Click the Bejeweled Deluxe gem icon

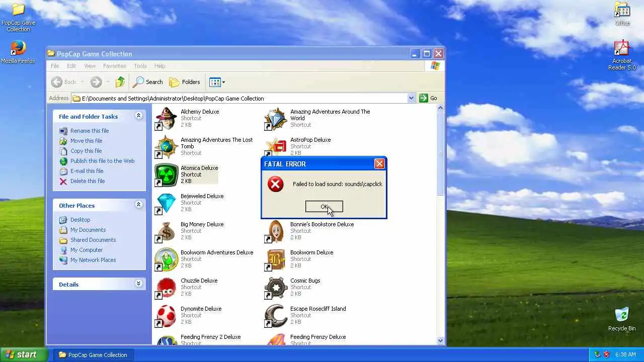[x=166, y=203]
